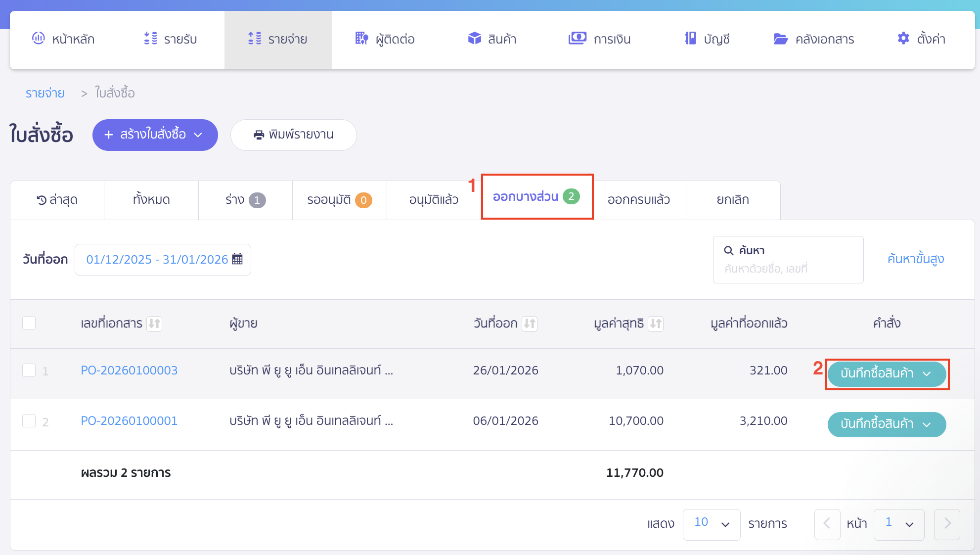Click the พิมพ์รายงาน button

[x=293, y=135]
